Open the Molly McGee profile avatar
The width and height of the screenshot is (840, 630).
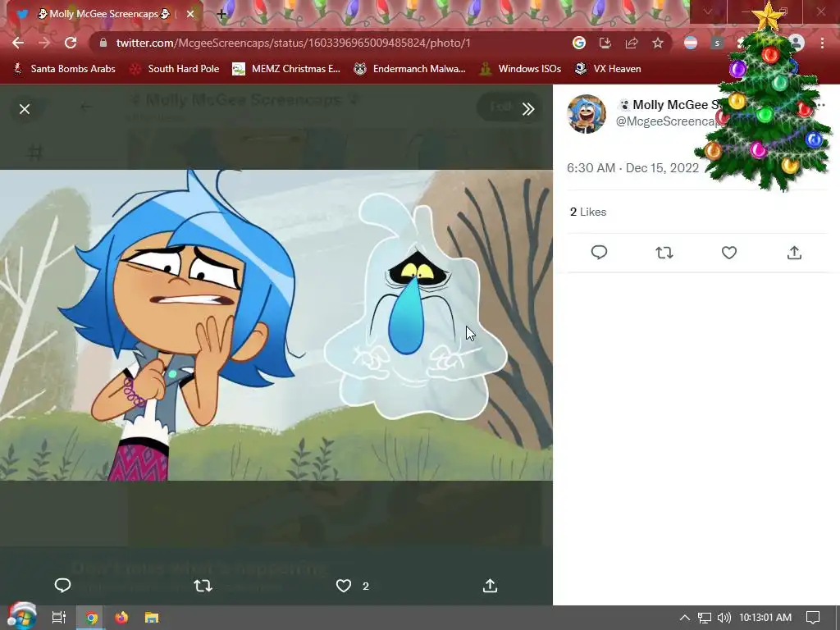[x=587, y=113]
